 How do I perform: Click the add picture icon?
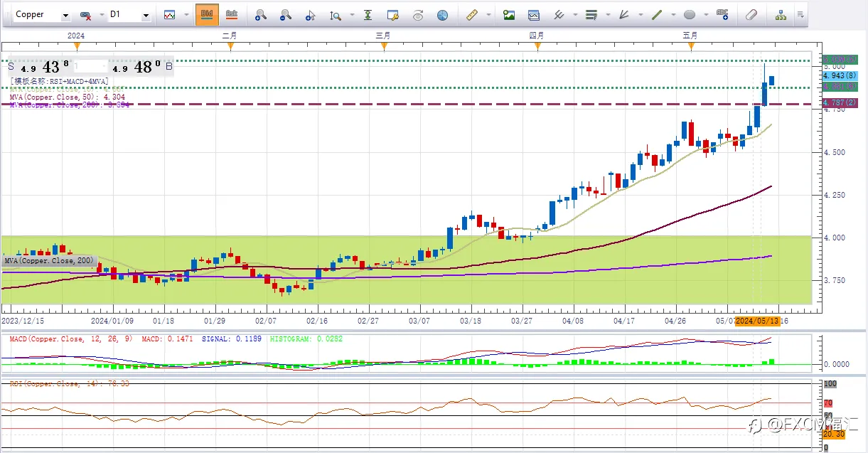click(508, 15)
